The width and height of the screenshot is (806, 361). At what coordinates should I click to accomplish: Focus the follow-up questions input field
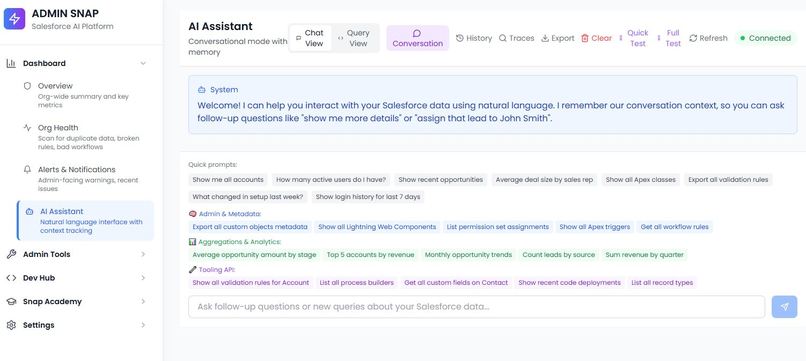tap(477, 306)
